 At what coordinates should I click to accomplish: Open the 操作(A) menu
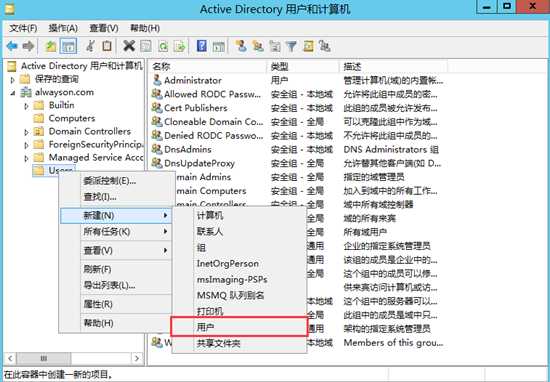tap(63, 28)
